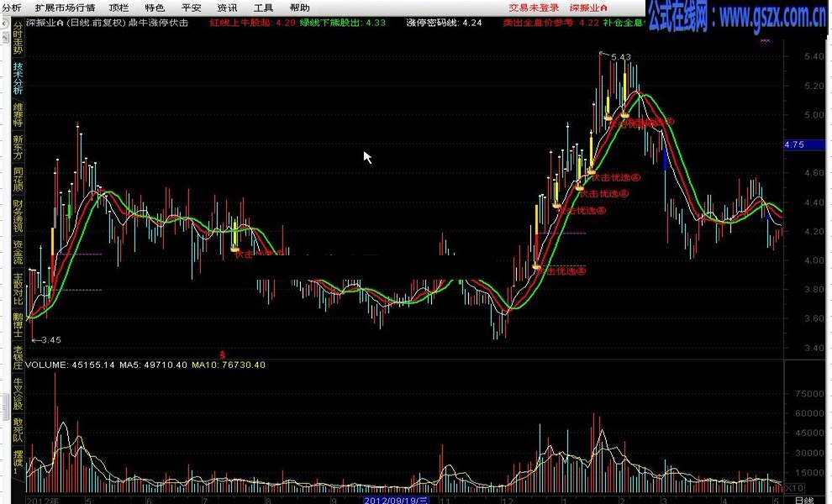The width and height of the screenshot is (832, 504).
Task: Open the 新东方 sidebar tab
Action: click(x=18, y=148)
